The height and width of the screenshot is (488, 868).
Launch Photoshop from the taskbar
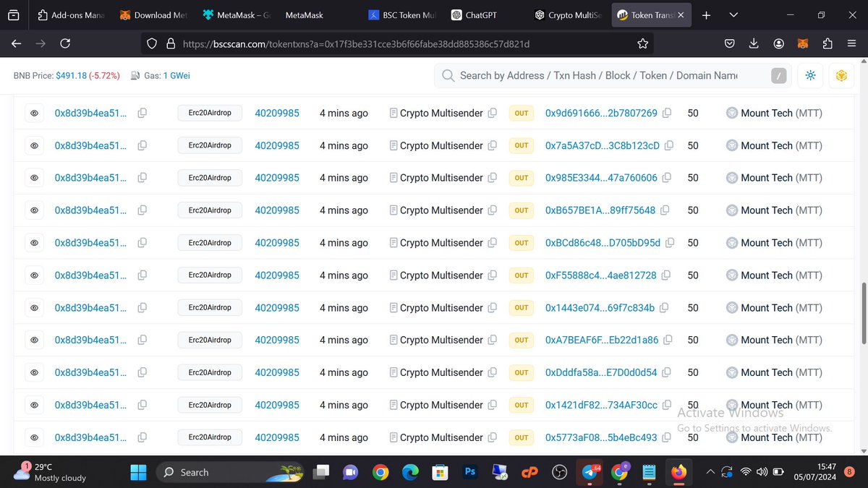tap(469, 472)
